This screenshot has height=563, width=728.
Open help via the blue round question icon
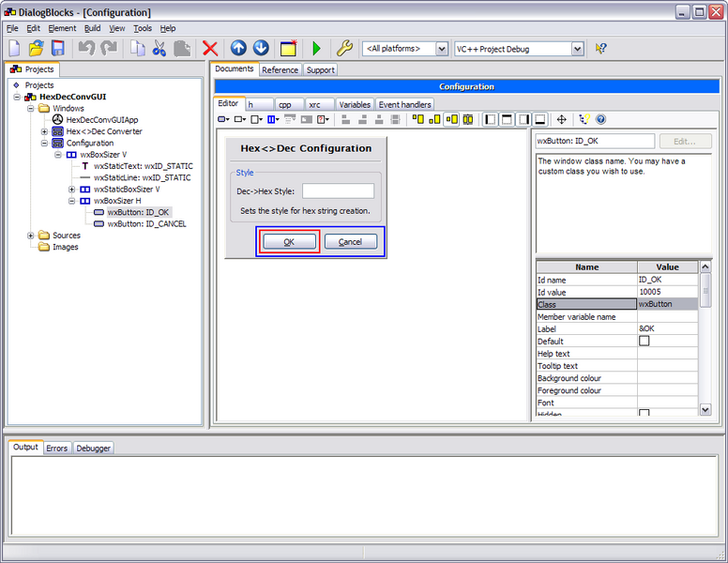pos(600,119)
